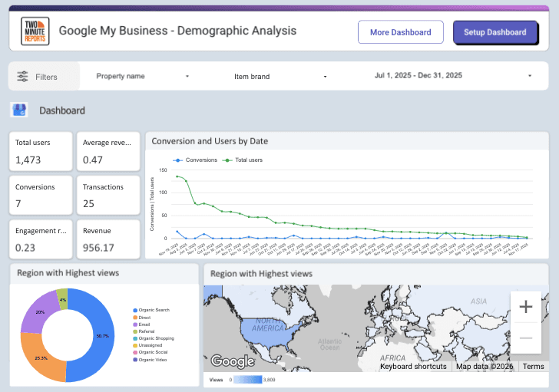Click the Two Minute Reports logo

tap(35, 32)
